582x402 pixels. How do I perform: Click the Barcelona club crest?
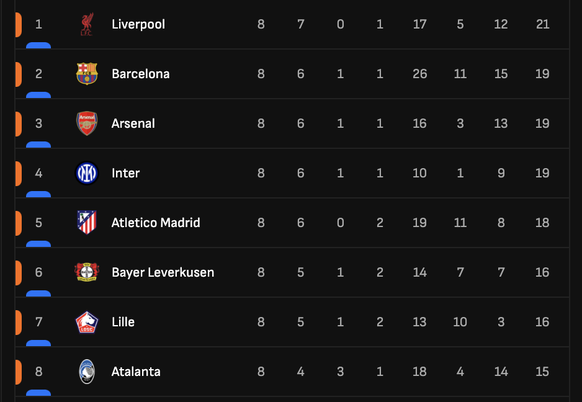(87, 74)
